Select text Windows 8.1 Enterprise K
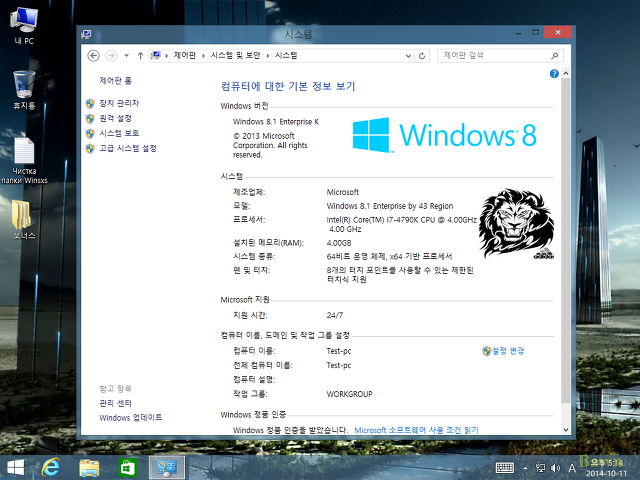This screenshot has height=480, width=640. click(x=276, y=122)
